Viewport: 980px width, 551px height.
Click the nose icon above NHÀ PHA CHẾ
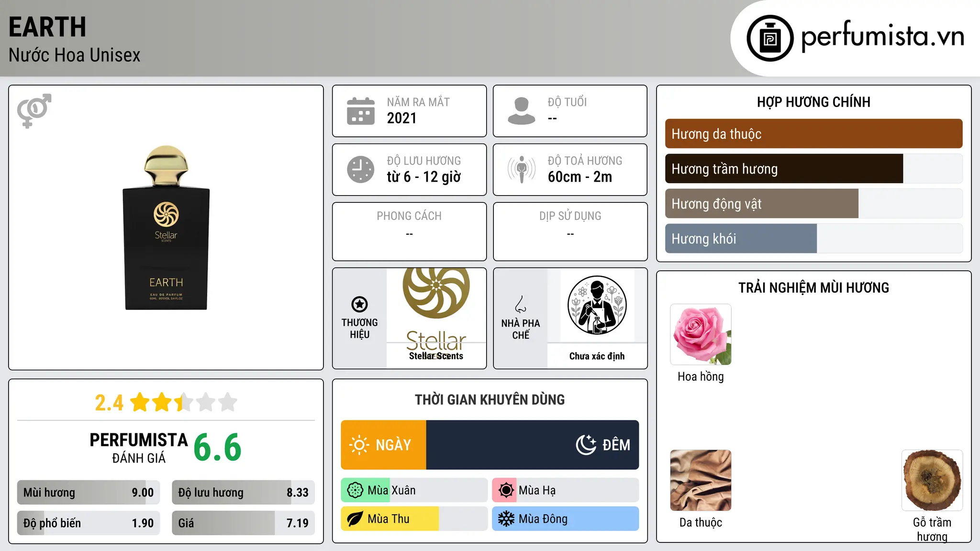click(x=521, y=304)
